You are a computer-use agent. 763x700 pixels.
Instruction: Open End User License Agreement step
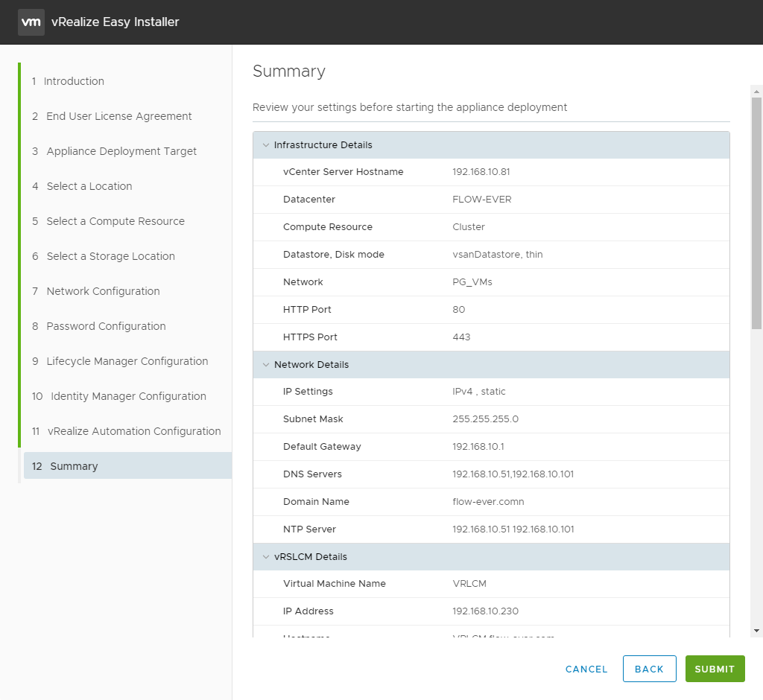(x=112, y=116)
